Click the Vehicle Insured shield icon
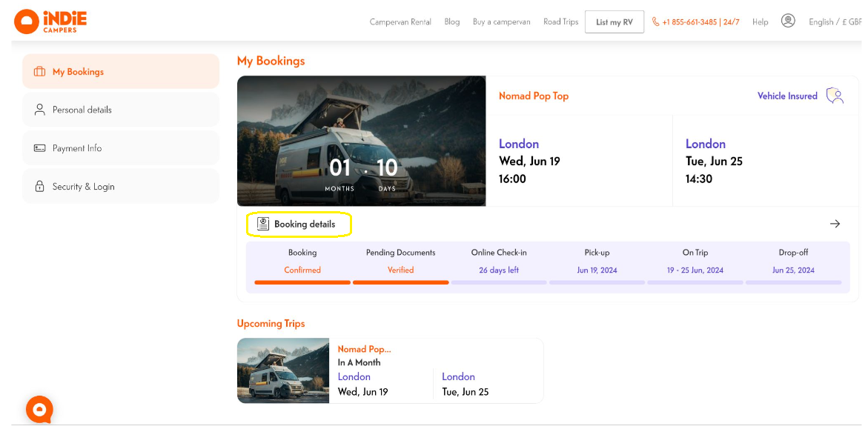868x429 pixels. [835, 96]
